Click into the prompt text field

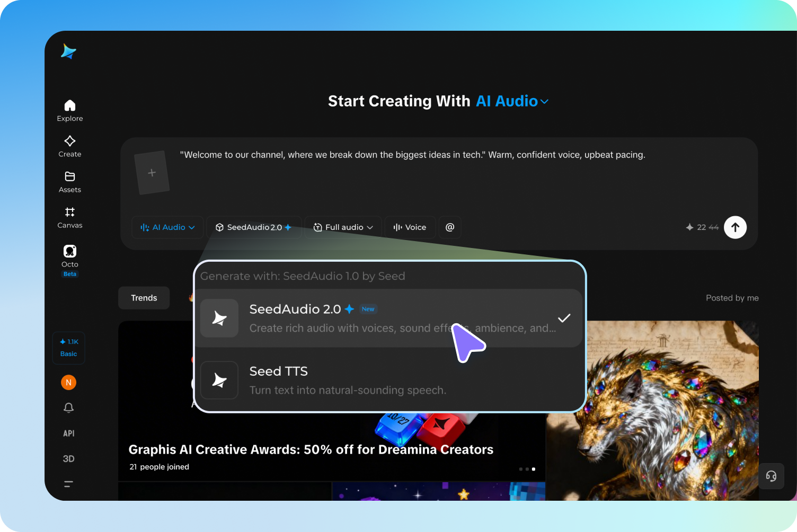[x=412, y=155]
